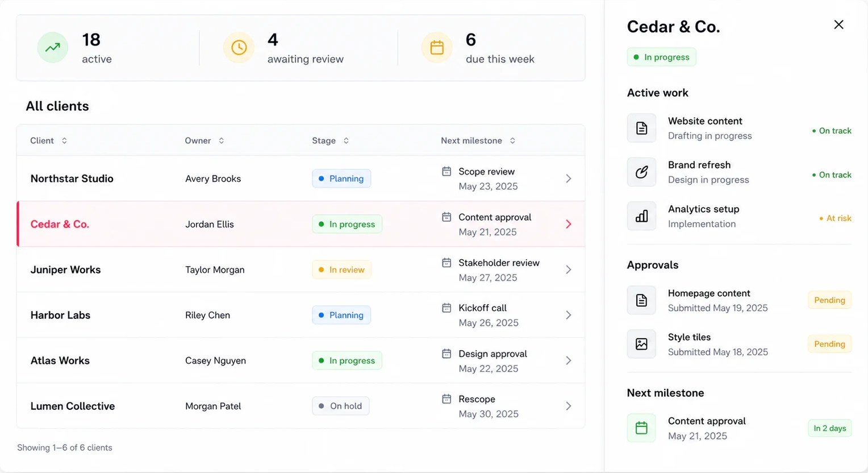The height and width of the screenshot is (473, 868).
Task: Click the active clients trend arrow icon
Action: pos(53,48)
